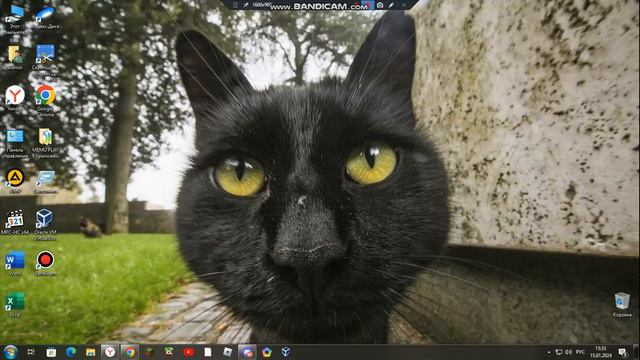Take screenshot with Bandicam camera icon

(380, 5)
